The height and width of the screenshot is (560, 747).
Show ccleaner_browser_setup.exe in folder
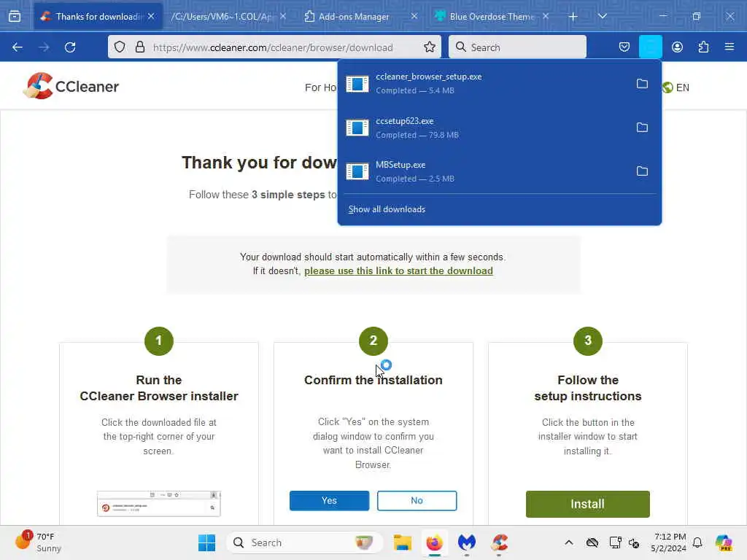[642, 84]
